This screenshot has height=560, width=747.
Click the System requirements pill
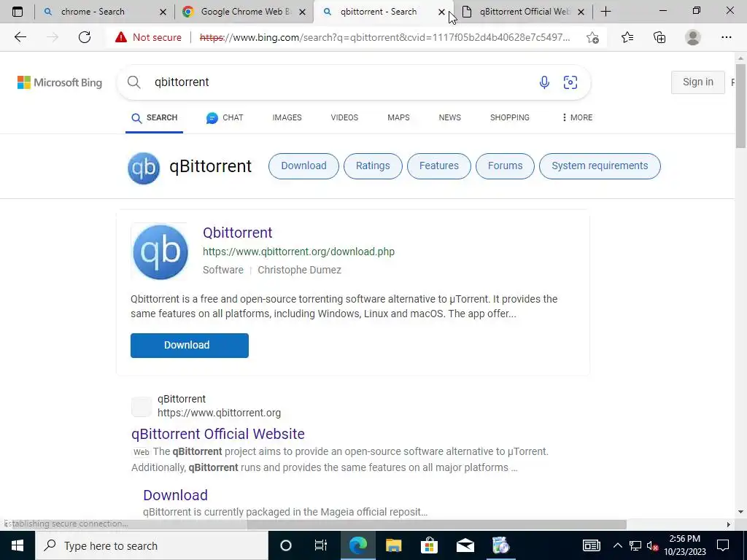pyautogui.click(x=600, y=166)
